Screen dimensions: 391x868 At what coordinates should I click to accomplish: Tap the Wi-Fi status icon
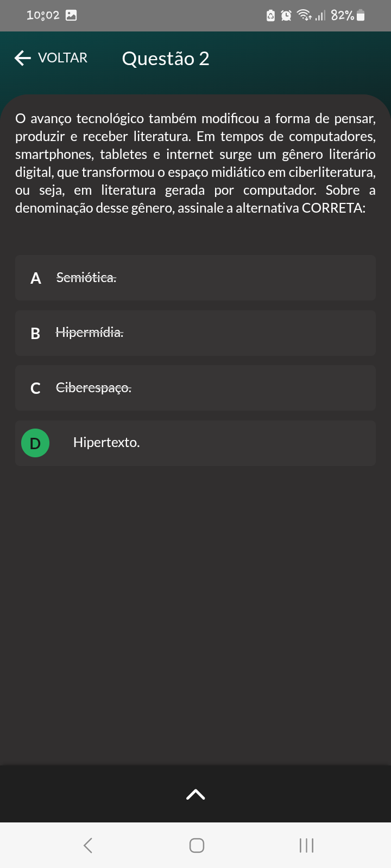click(304, 16)
